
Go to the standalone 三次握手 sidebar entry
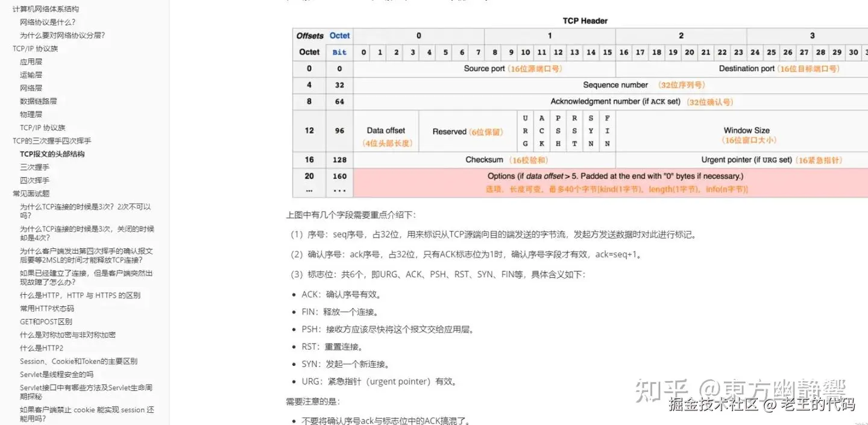(34, 167)
